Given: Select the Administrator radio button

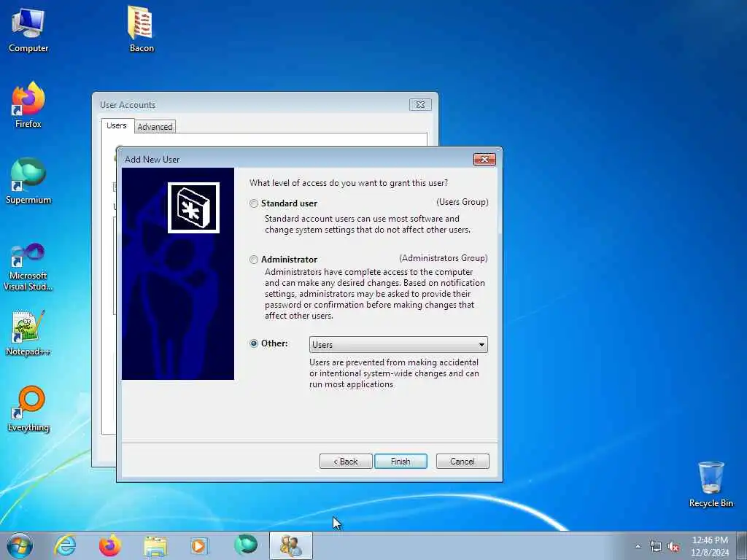Looking at the screenshot, I should tap(254, 260).
